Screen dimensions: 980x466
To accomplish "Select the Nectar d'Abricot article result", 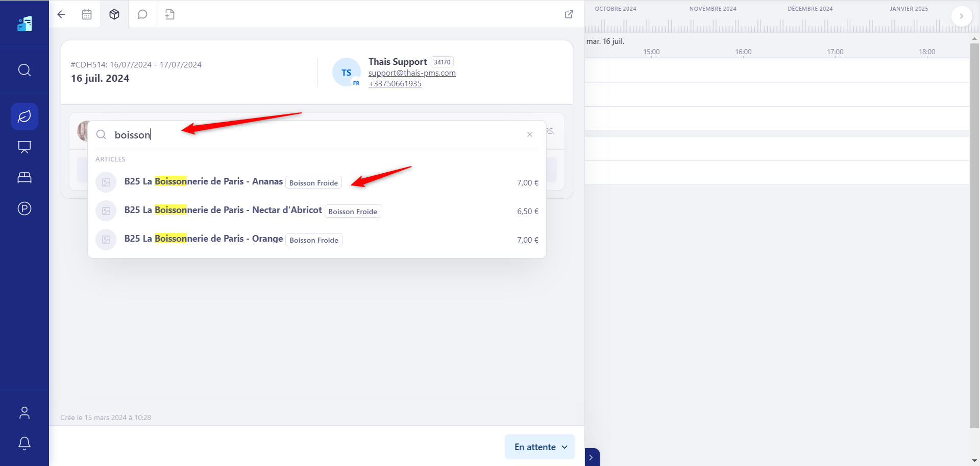I will (317, 211).
